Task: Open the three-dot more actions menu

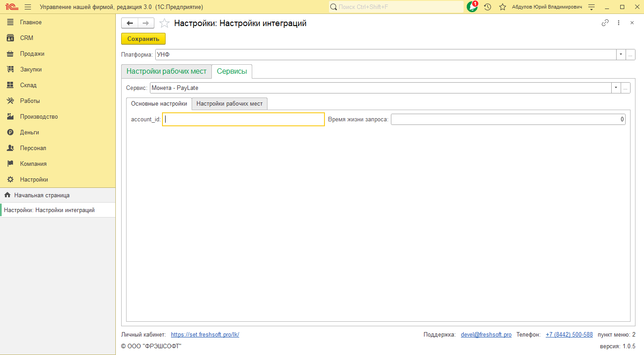Action: point(618,23)
